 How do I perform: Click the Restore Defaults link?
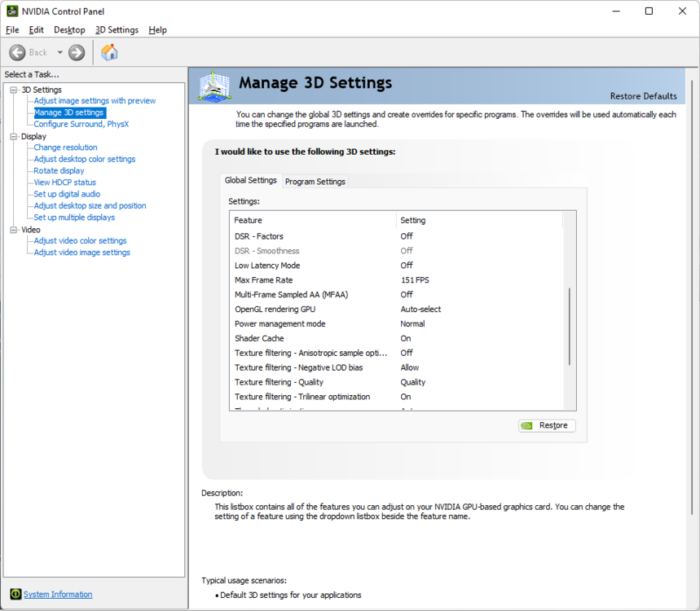point(643,96)
